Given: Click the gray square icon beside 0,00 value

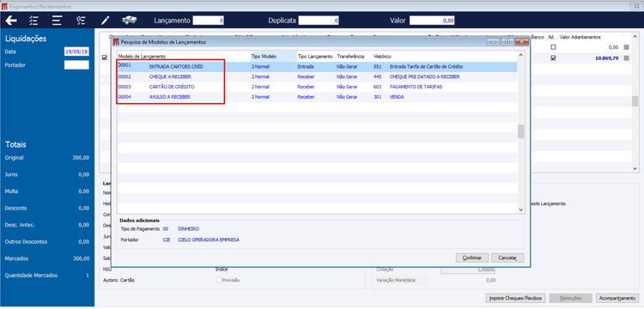Looking at the screenshot, I should click(x=626, y=47).
